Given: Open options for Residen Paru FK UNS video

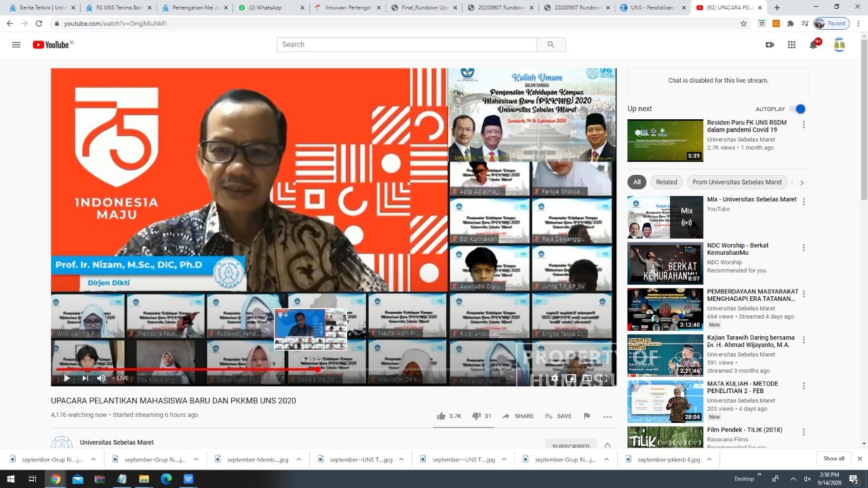Looking at the screenshot, I should tap(804, 125).
